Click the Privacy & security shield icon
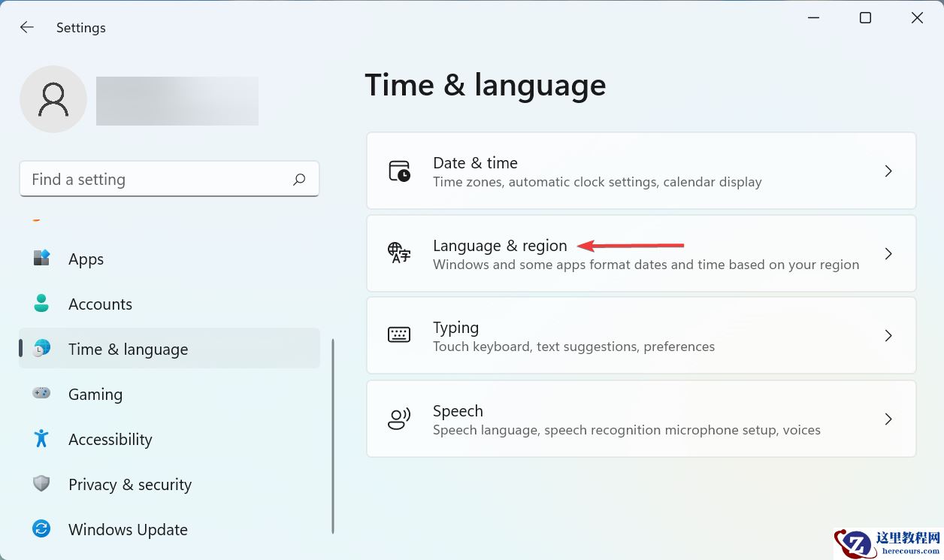 (41, 483)
